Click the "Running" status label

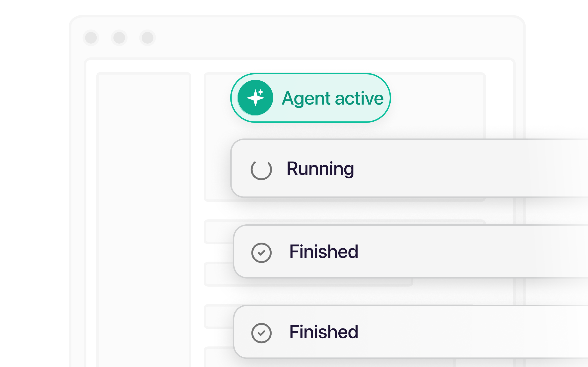pyautogui.click(x=320, y=169)
